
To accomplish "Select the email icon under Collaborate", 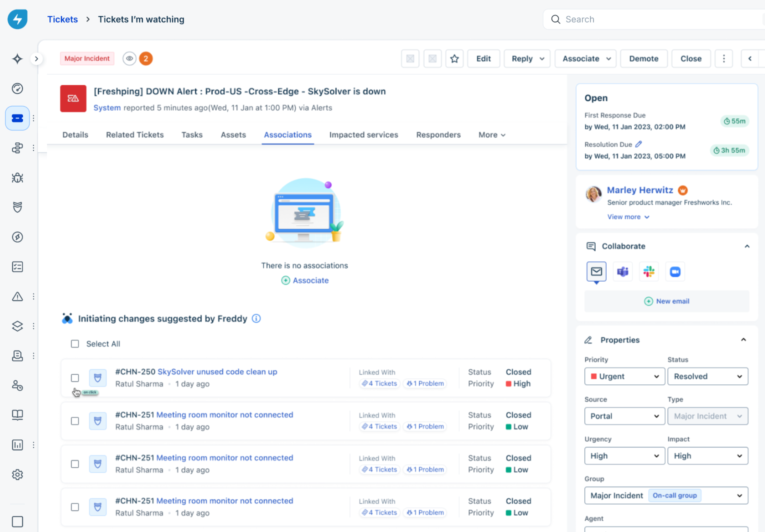I will [596, 271].
